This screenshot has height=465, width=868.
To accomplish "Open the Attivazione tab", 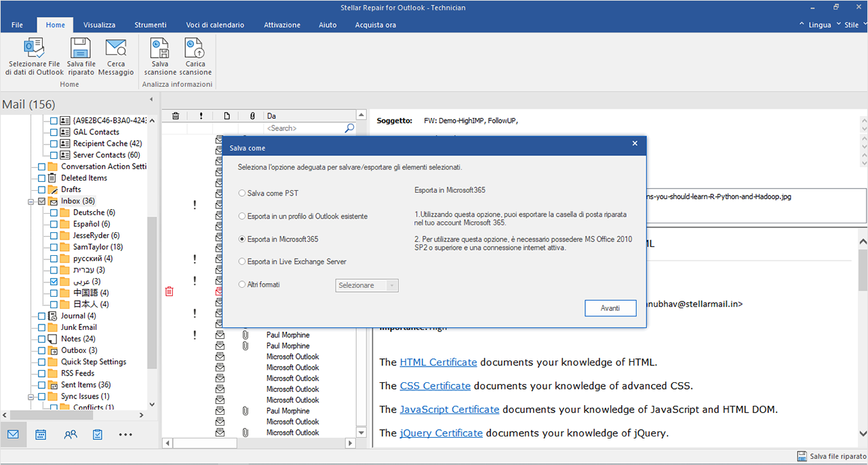I will coord(282,24).
